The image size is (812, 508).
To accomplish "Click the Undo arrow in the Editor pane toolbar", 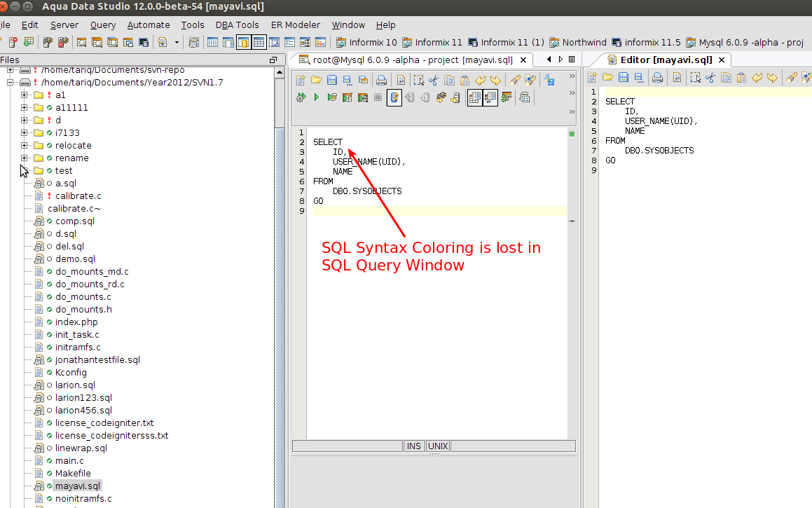I will tap(757, 77).
